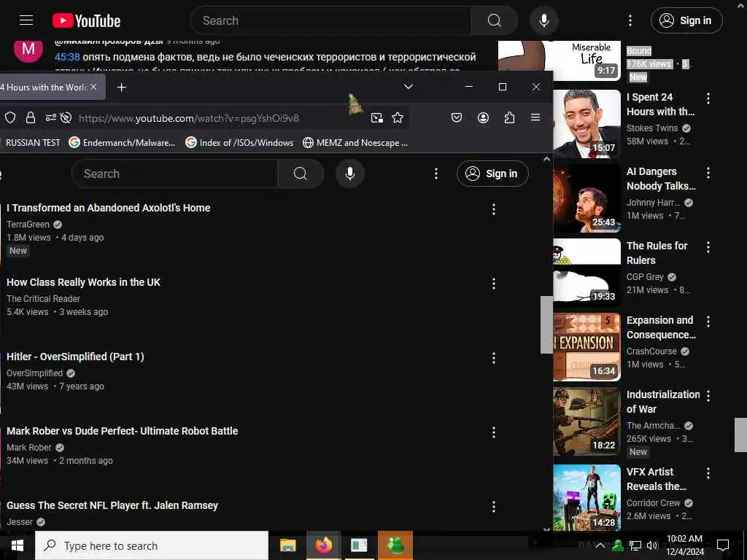Image resolution: width=747 pixels, height=560 pixels.
Task: Open the Firefox extensions puzzle icon
Action: click(x=509, y=117)
